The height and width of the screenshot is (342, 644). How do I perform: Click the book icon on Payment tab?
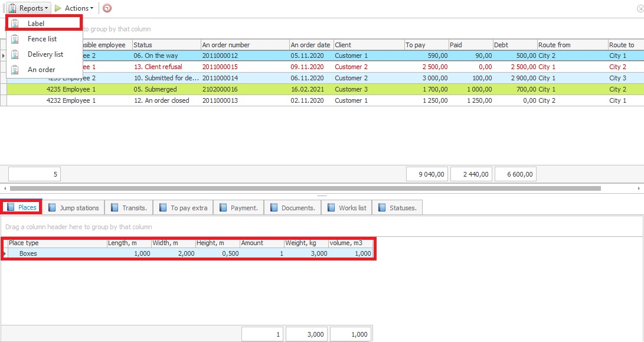[223, 208]
